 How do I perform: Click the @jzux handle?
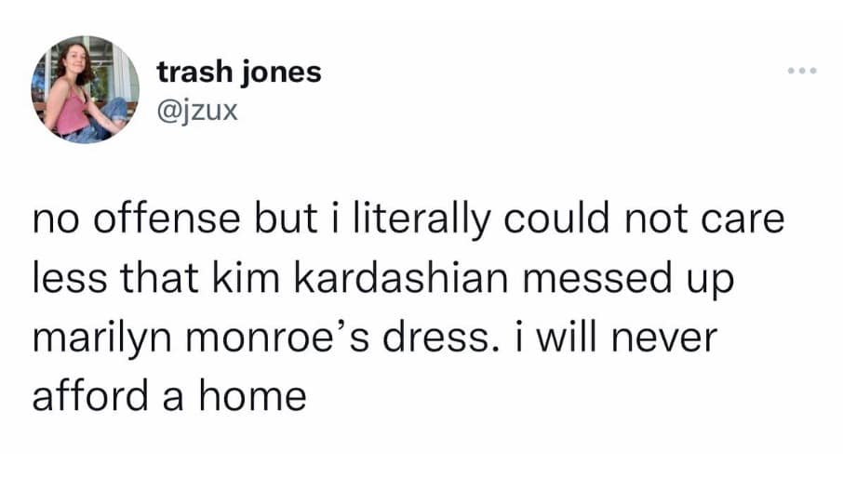pyautogui.click(x=199, y=112)
